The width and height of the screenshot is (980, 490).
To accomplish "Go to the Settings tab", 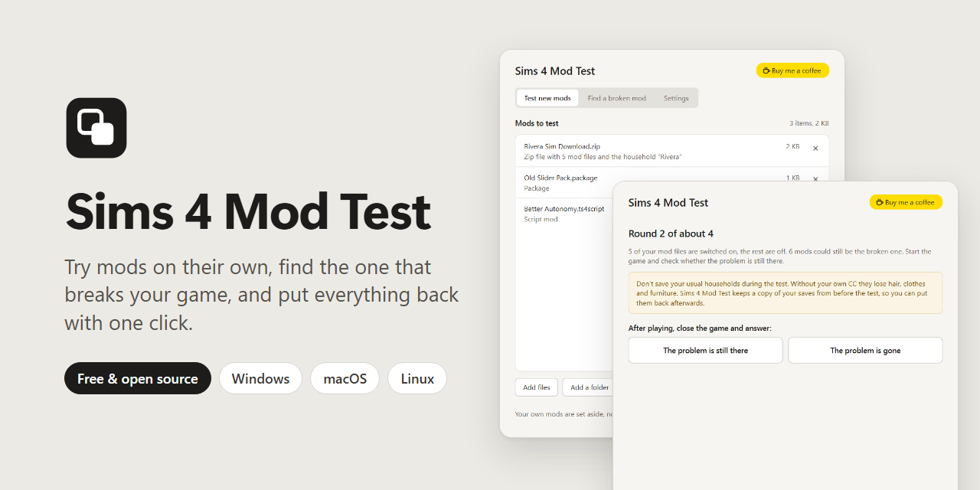I will click(676, 98).
